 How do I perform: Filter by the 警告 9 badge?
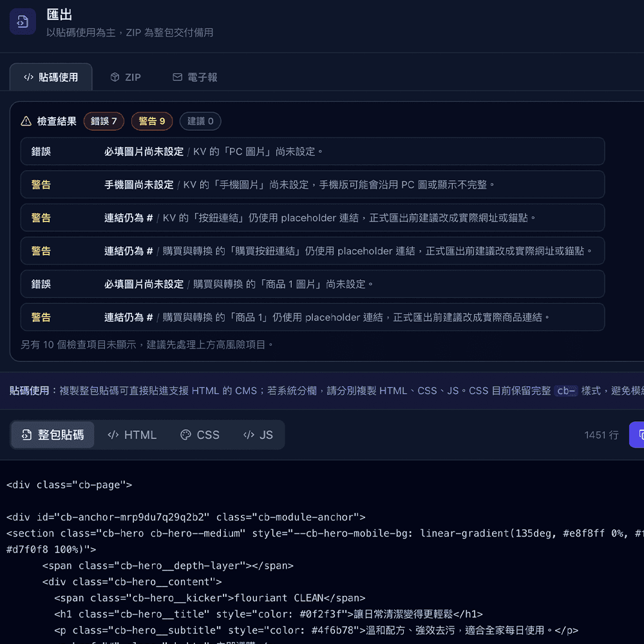click(x=152, y=121)
